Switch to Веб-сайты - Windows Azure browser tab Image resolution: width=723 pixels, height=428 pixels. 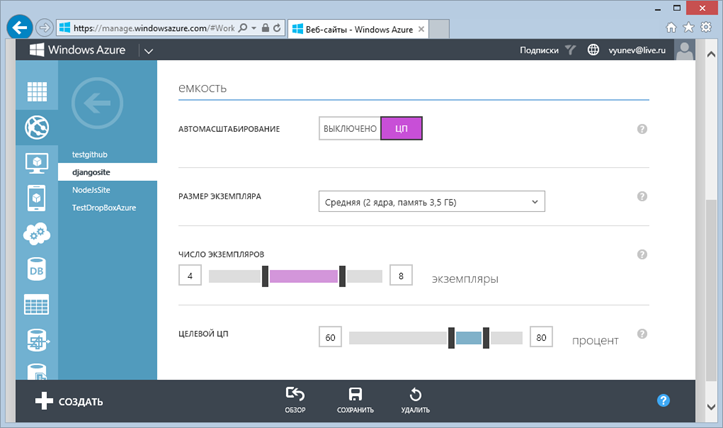(358, 29)
